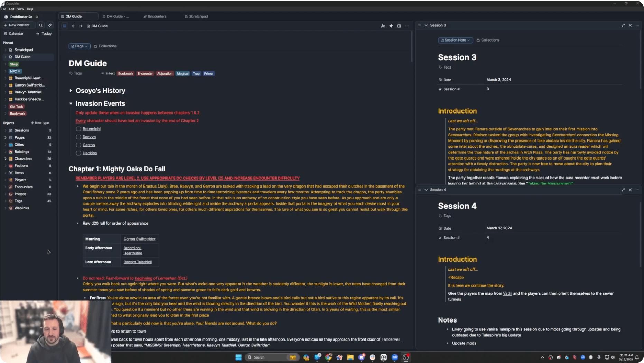Close the Session 4 side panel

tap(630, 190)
